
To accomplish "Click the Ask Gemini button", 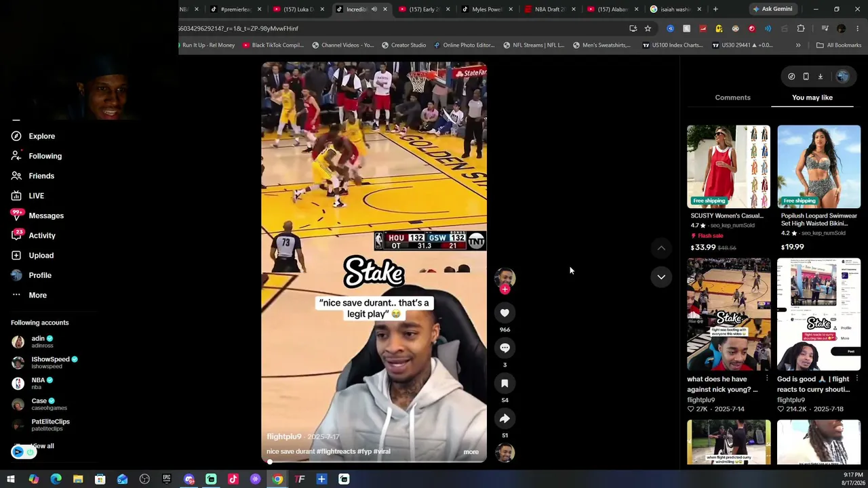I will tap(772, 9).
